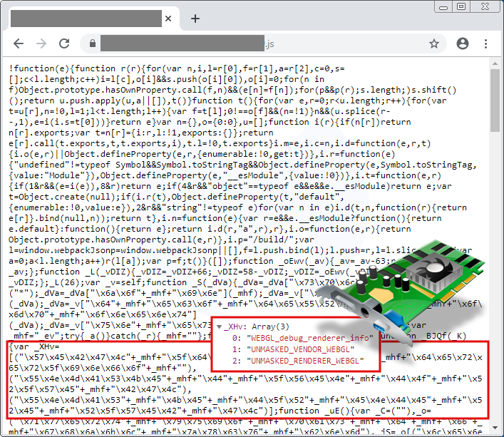The height and width of the screenshot is (437, 504).
Task: Click the browser Back arrow
Action: (18, 43)
